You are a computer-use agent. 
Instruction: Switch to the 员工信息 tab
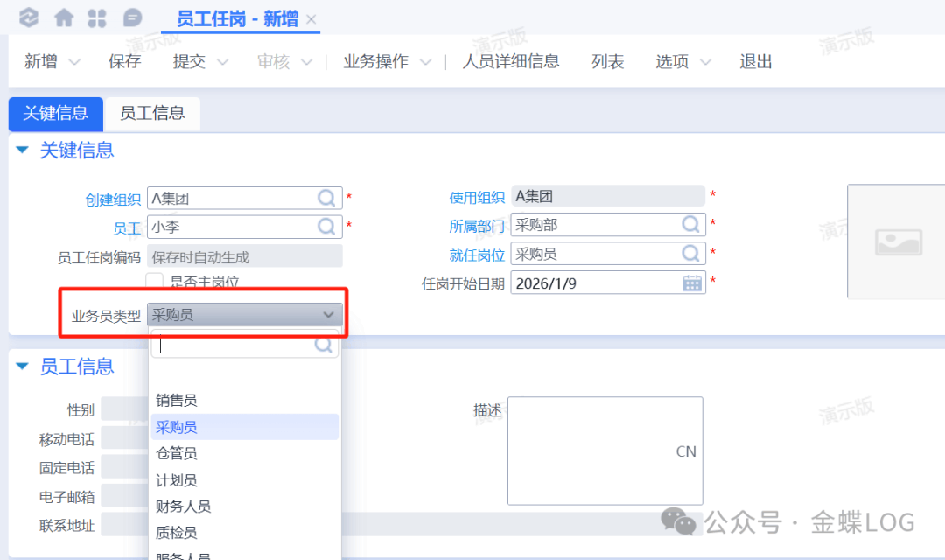[x=152, y=113]
